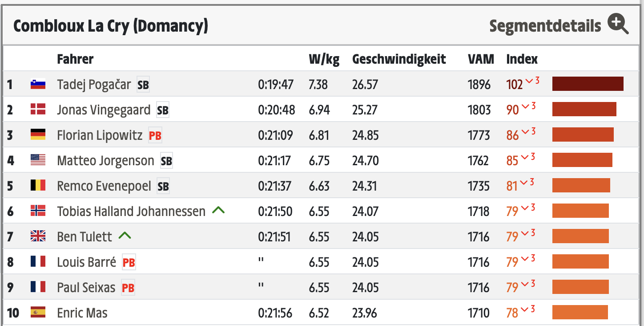Click PB badge next to Florian Lipowitz
Viewport: 644px width, 326px height.
[x=155, y=135]
